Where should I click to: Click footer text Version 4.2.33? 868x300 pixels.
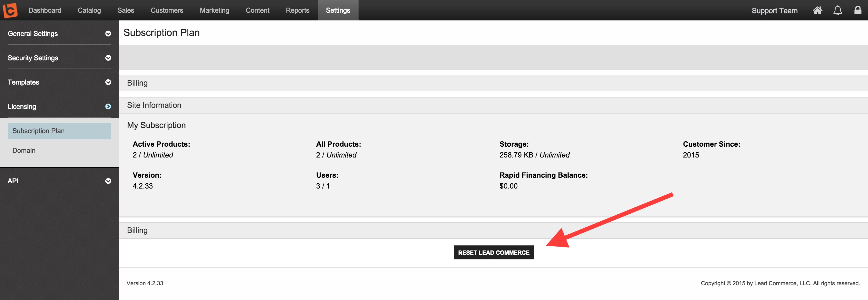click(x=145, y=283)
